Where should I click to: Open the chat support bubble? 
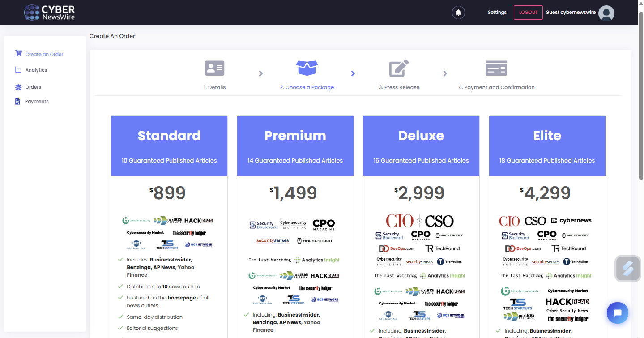[x=618, y=313]
